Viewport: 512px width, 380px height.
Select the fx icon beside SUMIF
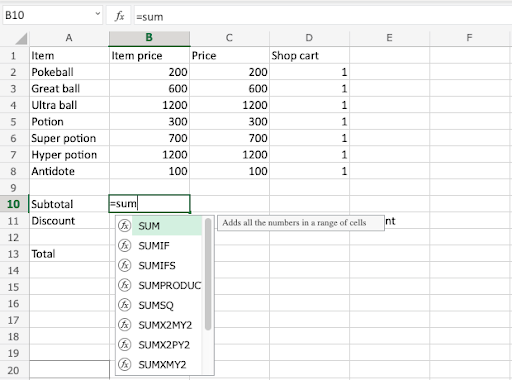click(124, 246)
